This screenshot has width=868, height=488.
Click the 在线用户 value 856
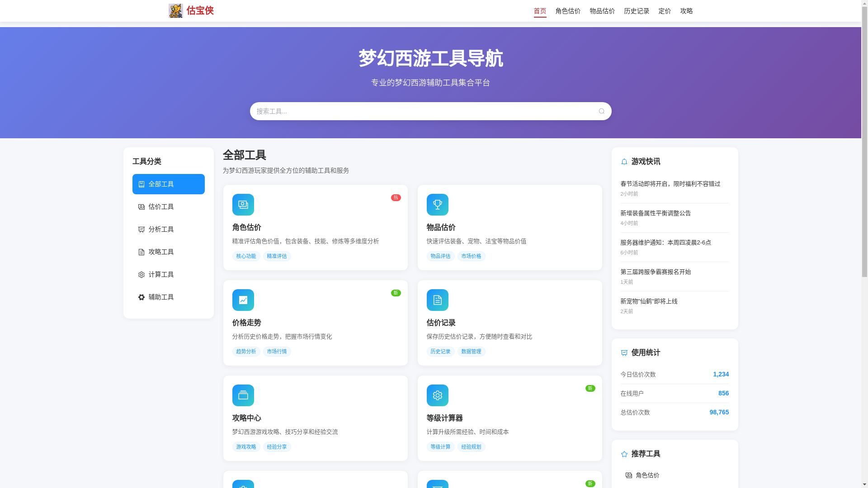[x=723, y=393]
